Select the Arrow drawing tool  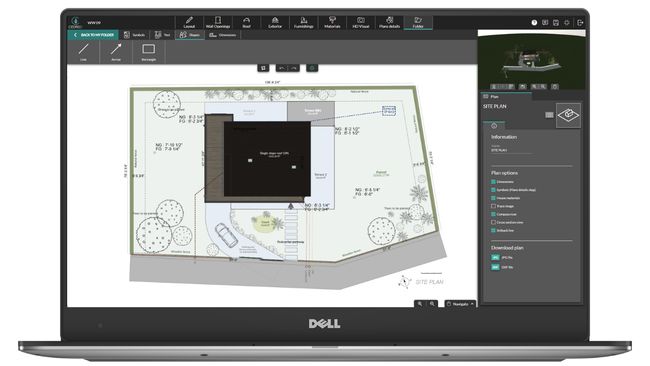click(x=116, y=52)
